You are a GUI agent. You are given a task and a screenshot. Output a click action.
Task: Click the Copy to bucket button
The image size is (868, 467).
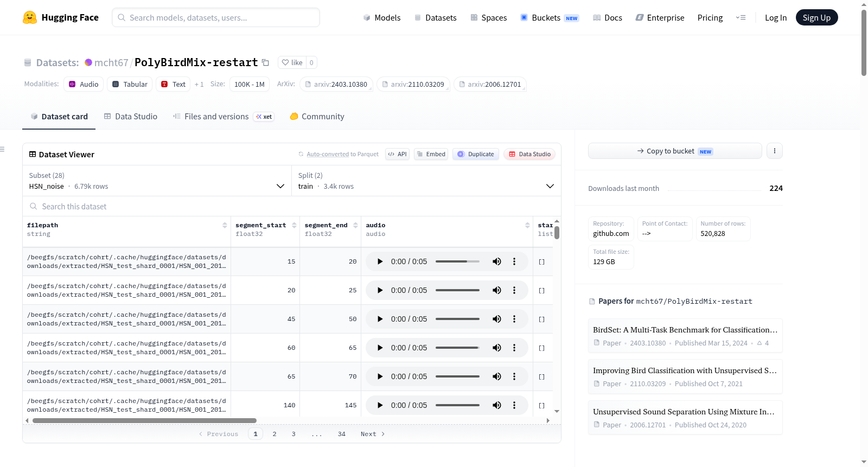pyautogui.click(x=675, y=151)
